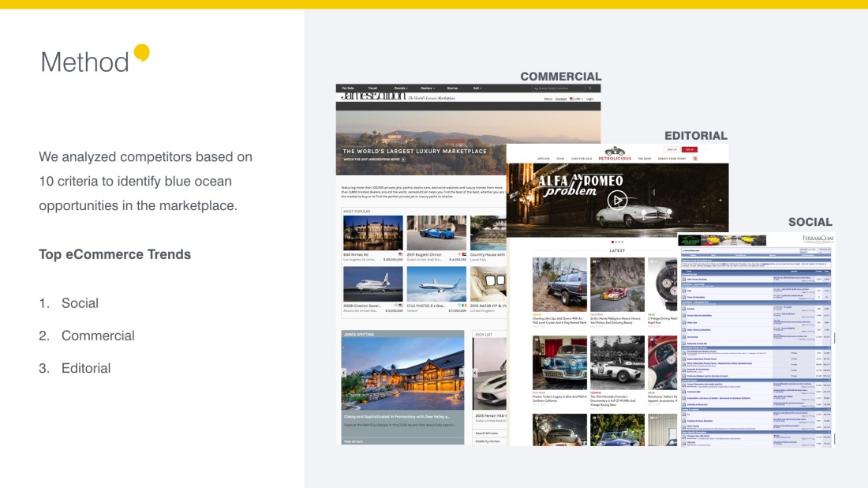
Task: Click the Contact link on JamesEdition
Action: pos(560,99)
